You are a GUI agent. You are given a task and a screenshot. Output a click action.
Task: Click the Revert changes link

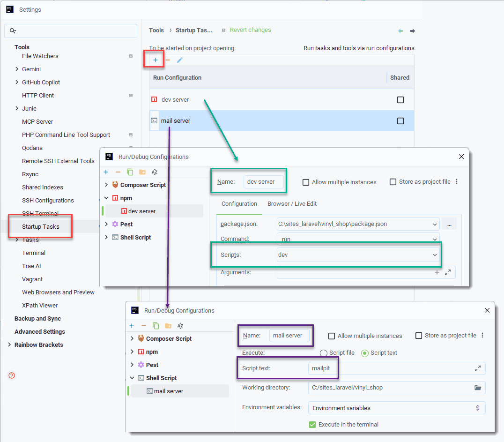coord(250,30)
